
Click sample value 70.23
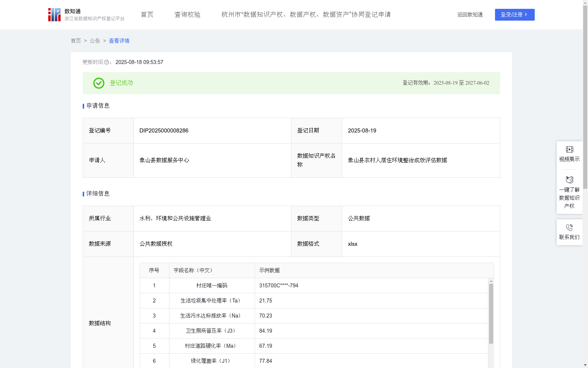tap(266, 316)
